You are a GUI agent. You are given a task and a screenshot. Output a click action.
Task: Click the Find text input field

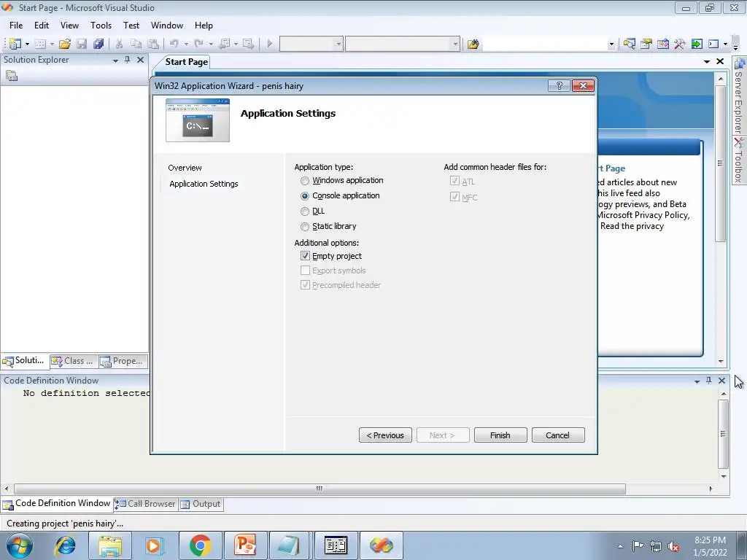click(x=545, y=44)
